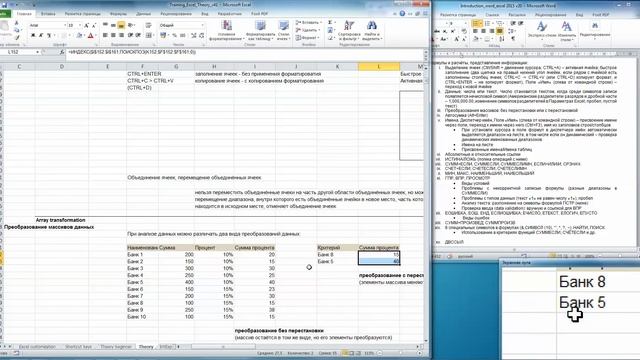Click Excel merge and center icon
The width and height of the screenshot is (640, 360).
tap(149, 36)
